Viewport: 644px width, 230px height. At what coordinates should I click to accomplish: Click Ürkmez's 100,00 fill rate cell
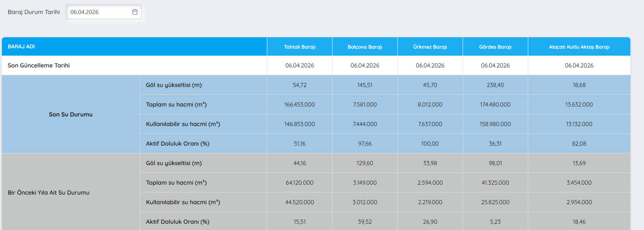tap(430, 144)
